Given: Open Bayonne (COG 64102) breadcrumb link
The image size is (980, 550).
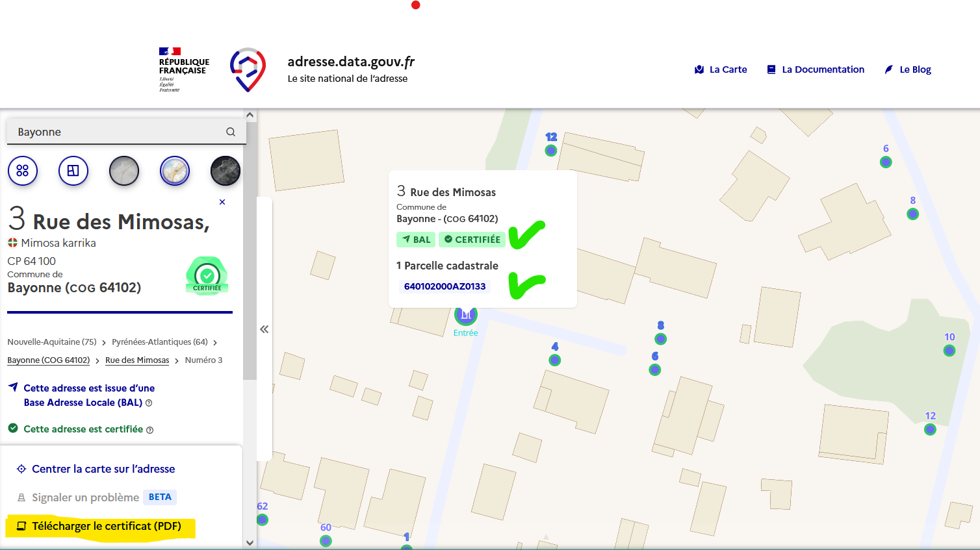Looking at the screenshot, I should pyautogui.click(x=49, y=360).
